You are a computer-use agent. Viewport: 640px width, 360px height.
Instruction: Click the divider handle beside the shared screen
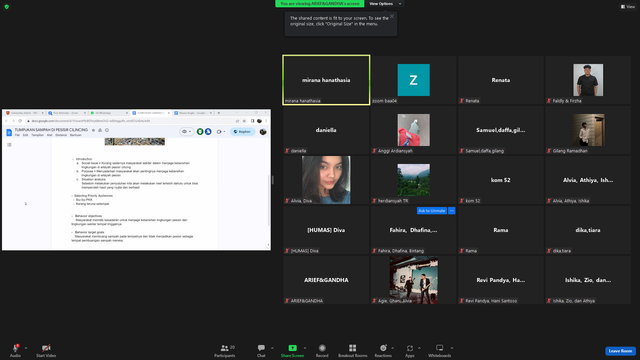[273, 180]
